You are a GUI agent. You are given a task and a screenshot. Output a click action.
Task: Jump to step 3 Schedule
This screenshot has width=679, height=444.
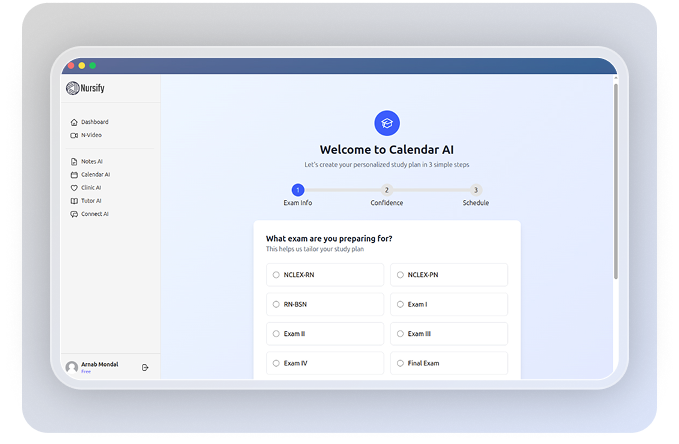click(476, 190)
